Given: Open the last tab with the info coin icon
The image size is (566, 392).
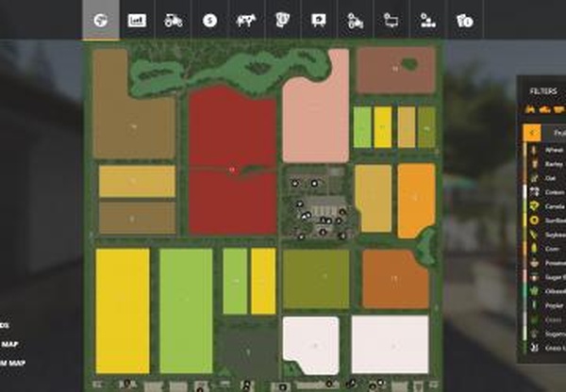Looking at the screenshot, I should [464, 20].
